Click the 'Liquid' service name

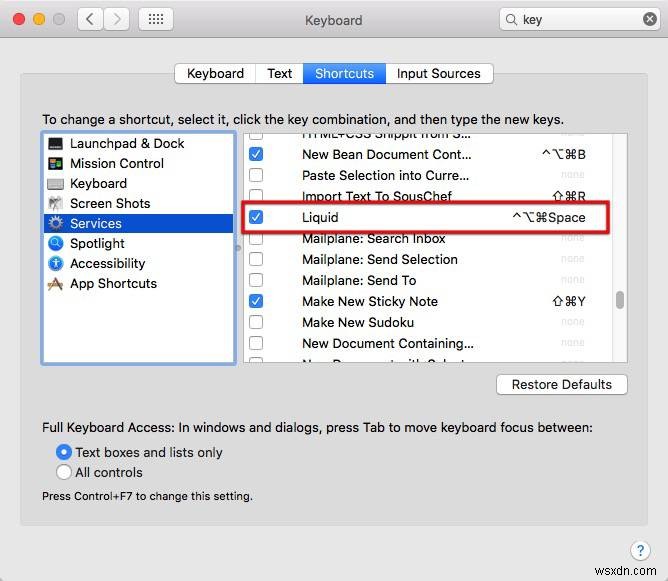coord(320,217)
